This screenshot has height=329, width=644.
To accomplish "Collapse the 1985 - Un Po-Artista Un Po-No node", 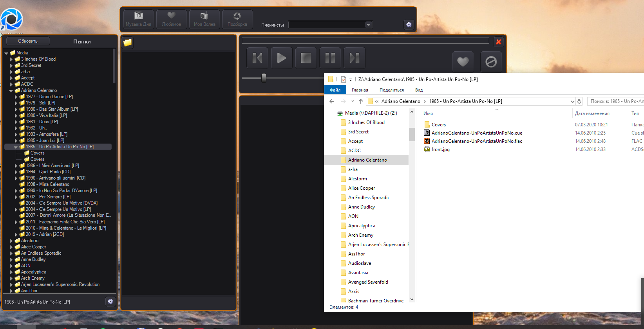I will coord(16,147).
